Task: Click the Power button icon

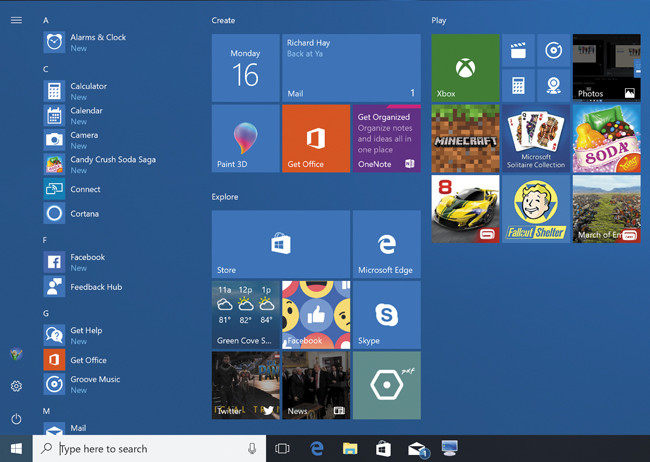Action: coord(16,419)
